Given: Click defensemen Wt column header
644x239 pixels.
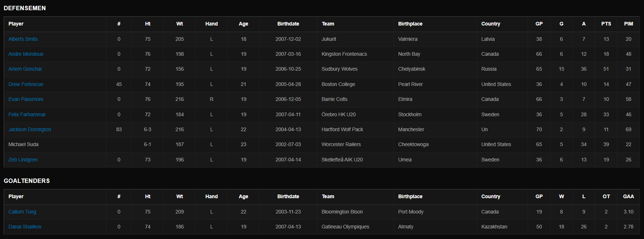Looking at the screenshot, I should (180, 24).
